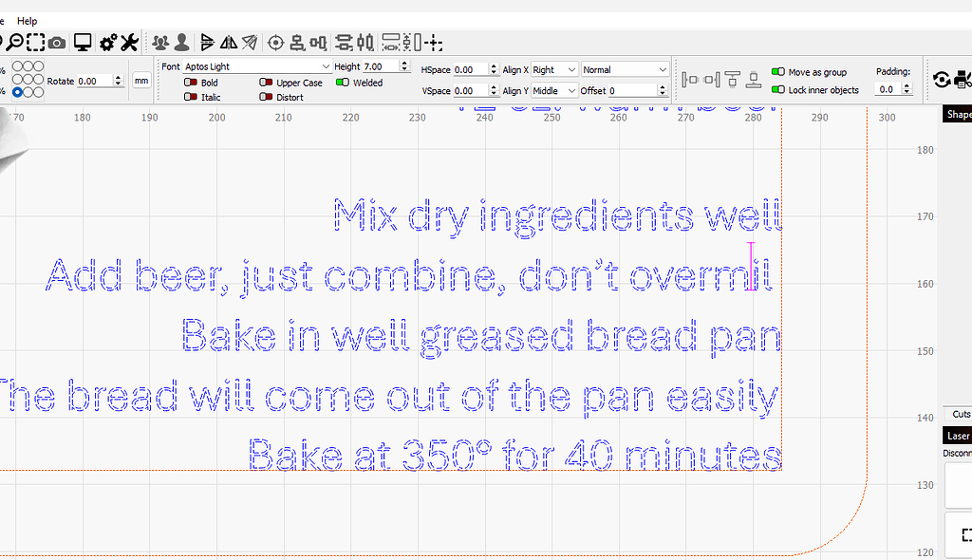Open Settings with the gear icon
This screenshot has height=560, width=972.
pos(106,42)
